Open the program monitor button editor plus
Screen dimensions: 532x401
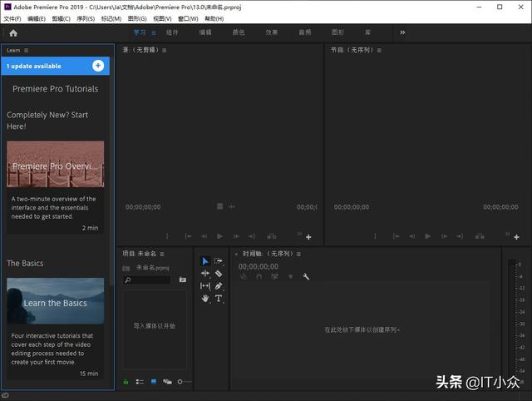coord(516,237)
